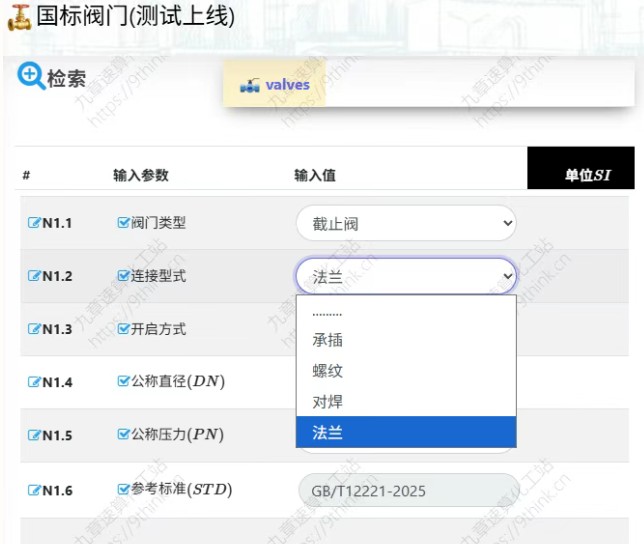
Task: Tap the edit icon beside N1.6
Action: 34,490
